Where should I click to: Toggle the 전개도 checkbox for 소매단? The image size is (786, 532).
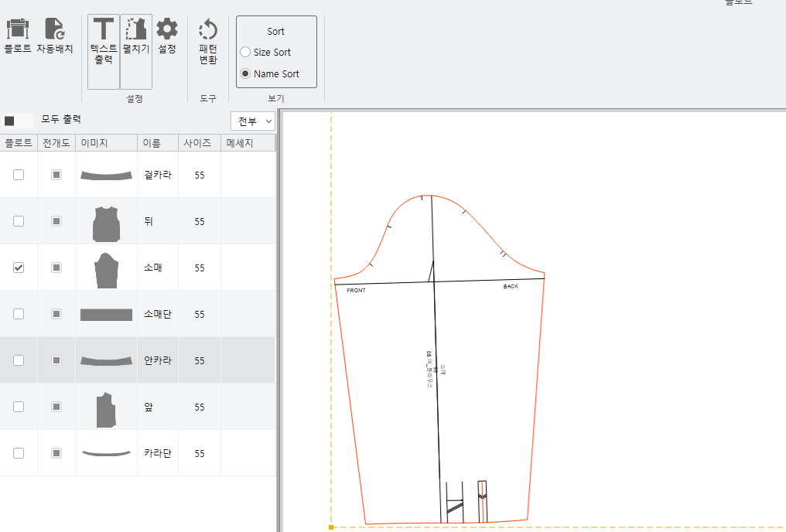tap(56, 314)
